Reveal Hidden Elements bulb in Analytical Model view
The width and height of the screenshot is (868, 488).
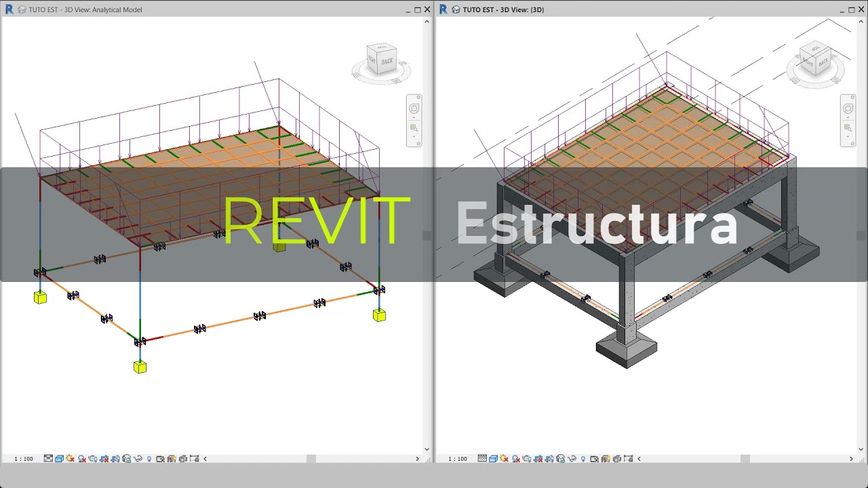click(x=149, y=459)
